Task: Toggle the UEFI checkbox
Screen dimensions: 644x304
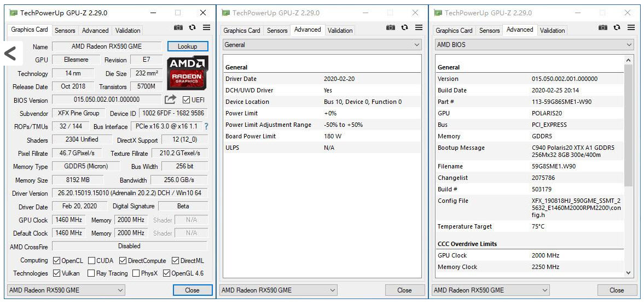Action: tap(187, 100)
